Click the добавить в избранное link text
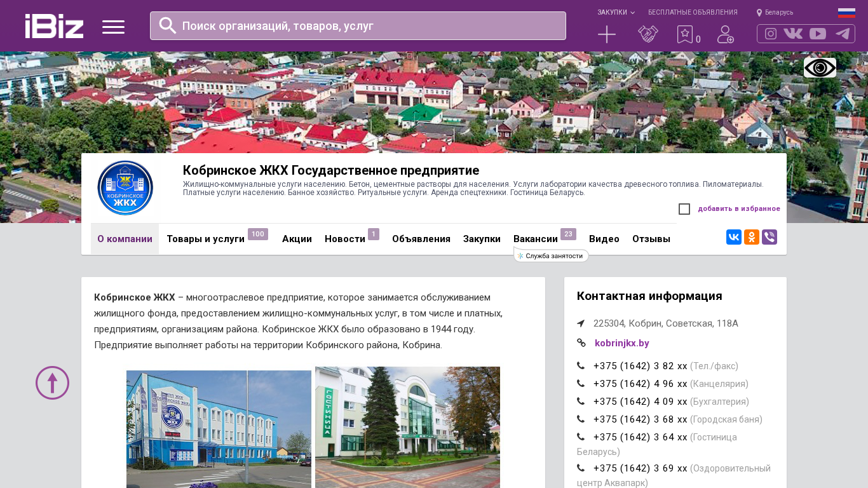 739,209
